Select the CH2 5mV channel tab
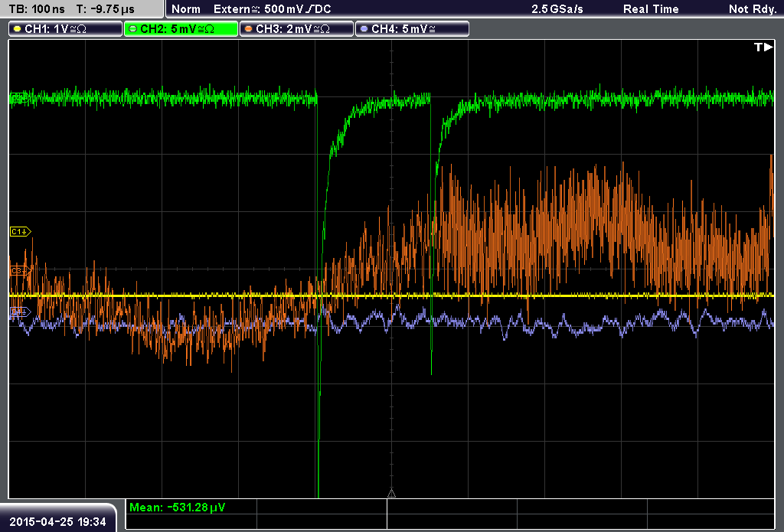784x532 pixels. point(181,29)
